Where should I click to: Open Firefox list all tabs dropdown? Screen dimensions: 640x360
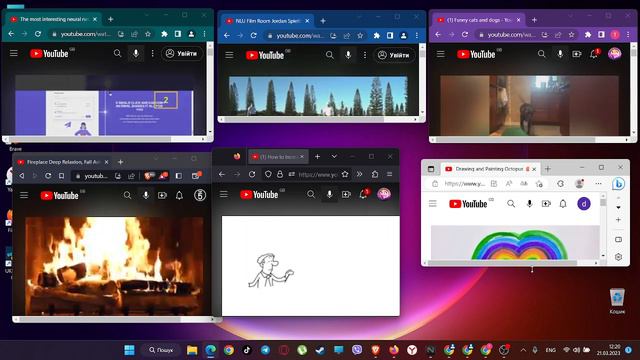(x=334, y=156)
